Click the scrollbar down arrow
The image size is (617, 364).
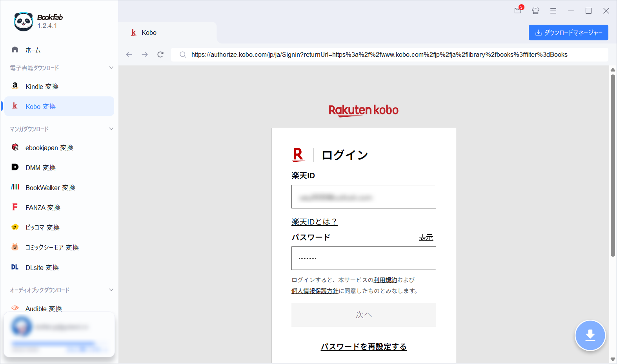click(613, 359)
